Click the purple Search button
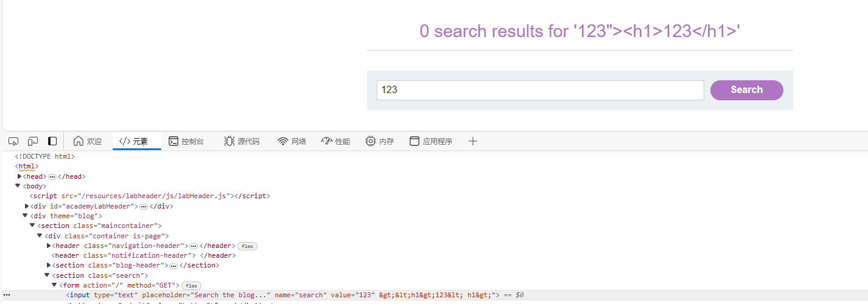This screenshot has width=868, height=304. [747, 90]
